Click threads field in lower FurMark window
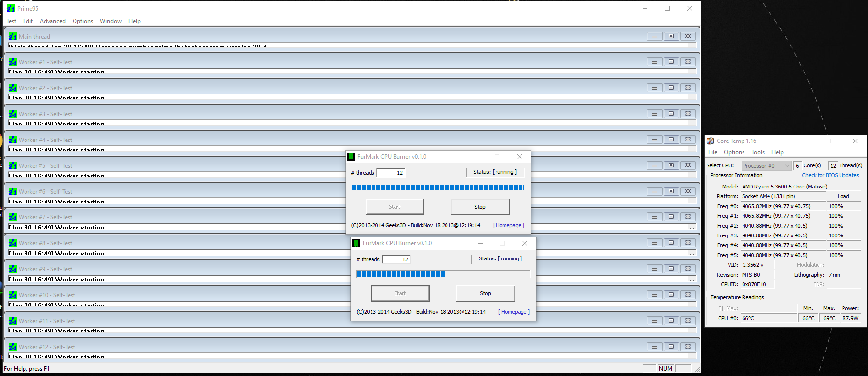This screenshot has width=868, height=376. click(396, 259)
